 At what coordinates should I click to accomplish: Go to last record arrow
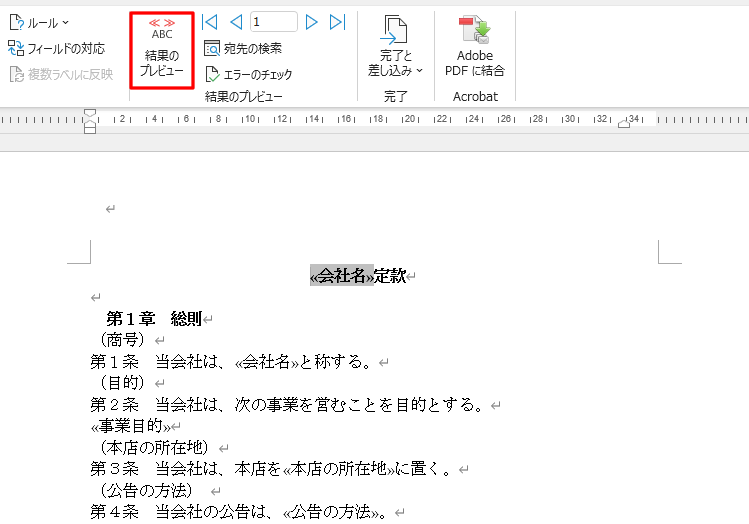(x=337, y=22)
